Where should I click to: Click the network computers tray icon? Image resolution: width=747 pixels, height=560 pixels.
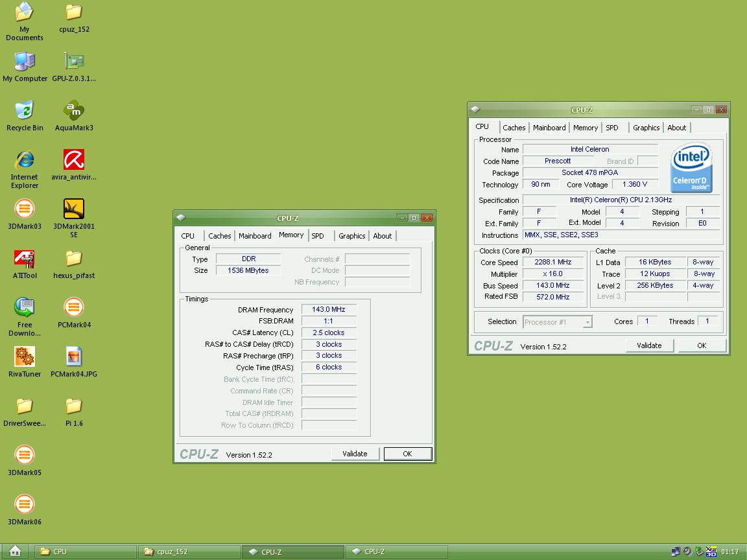click(675, 552)
